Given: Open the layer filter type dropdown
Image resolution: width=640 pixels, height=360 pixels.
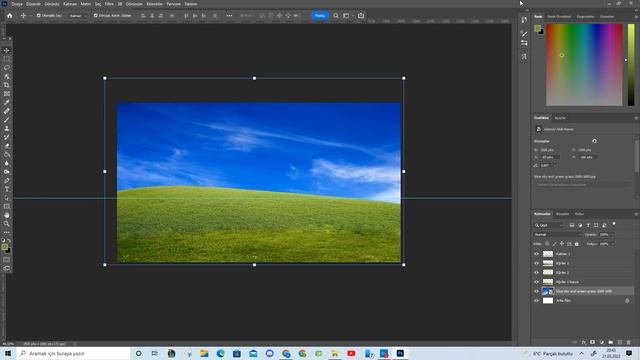Looking at the screenshot, I should pos(549,225).
